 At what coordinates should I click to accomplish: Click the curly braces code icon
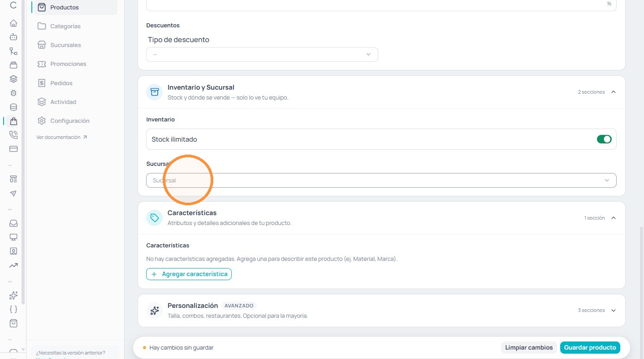coord(13,309)
